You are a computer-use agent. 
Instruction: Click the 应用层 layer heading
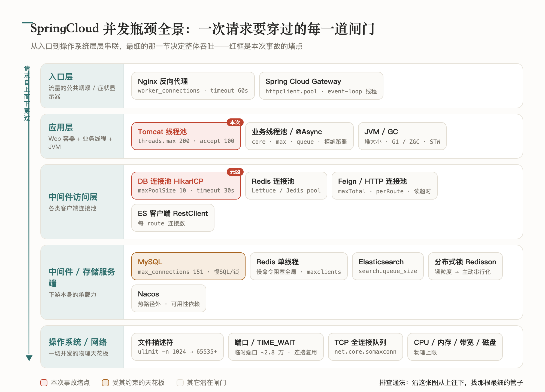(61, 127)
